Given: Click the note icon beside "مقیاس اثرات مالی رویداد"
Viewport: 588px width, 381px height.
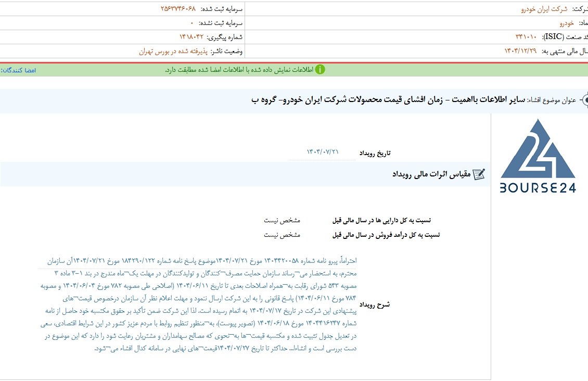Looking at the screenshot, I should [x=479, y=174].
